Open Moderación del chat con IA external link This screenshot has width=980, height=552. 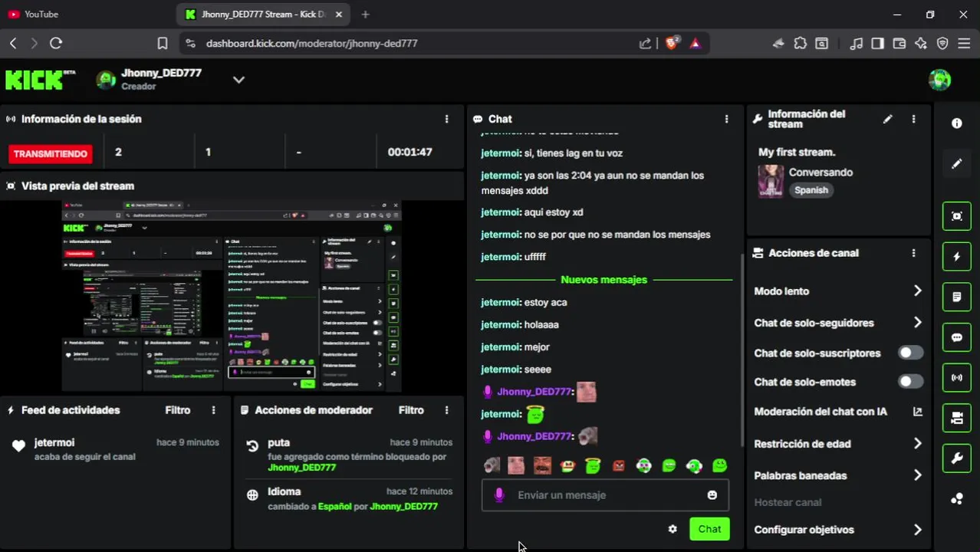coord(917,412)
